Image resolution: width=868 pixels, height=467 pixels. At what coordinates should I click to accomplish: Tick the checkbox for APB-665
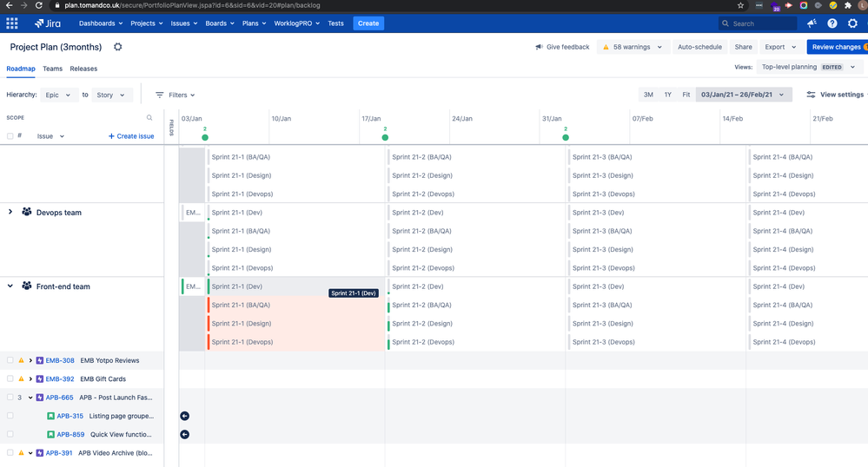10,398
